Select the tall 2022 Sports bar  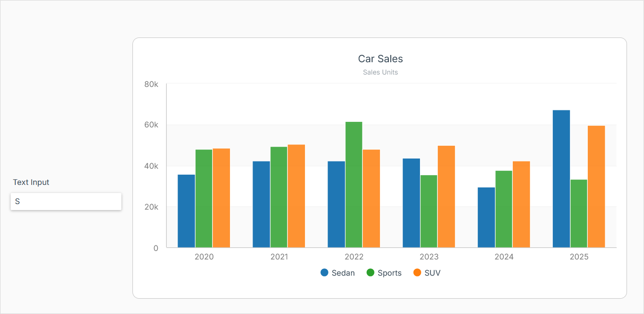click(354, 185)
